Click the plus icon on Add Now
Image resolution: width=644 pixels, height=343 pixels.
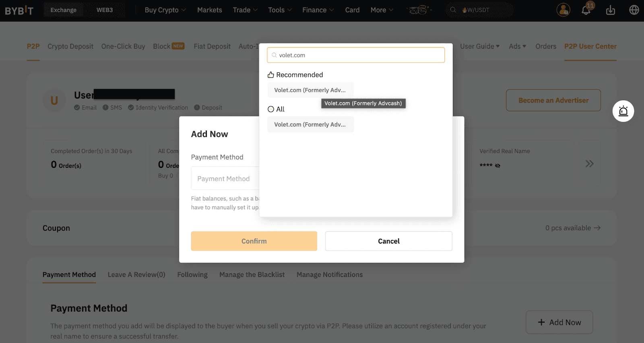click(541, 322)
